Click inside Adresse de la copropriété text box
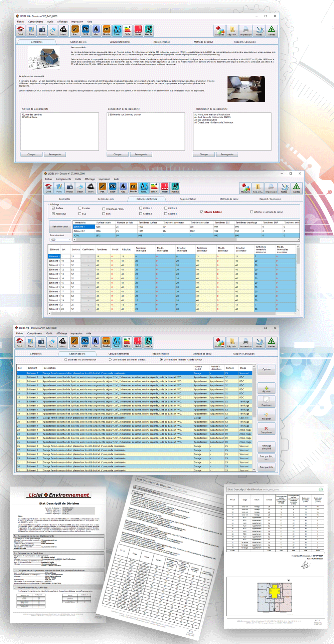Viewport: 334px width, 644px height. [x=59, y=131]
